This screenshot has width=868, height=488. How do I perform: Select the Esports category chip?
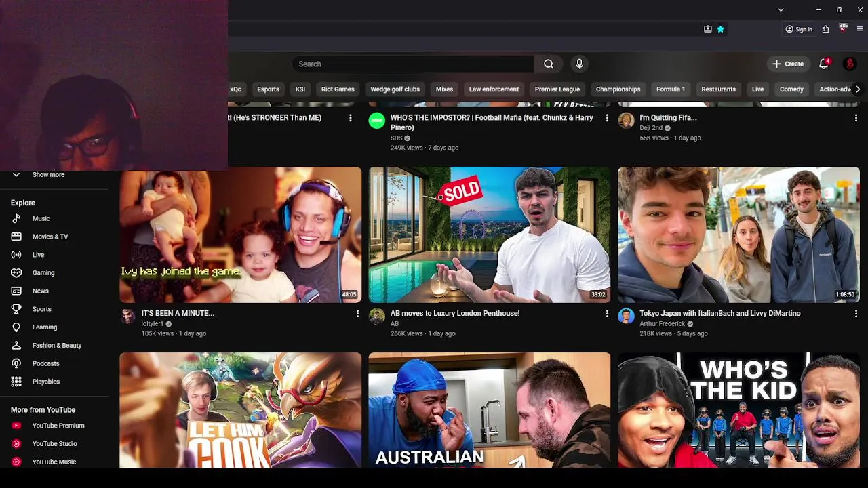click(x=268, y=89)
